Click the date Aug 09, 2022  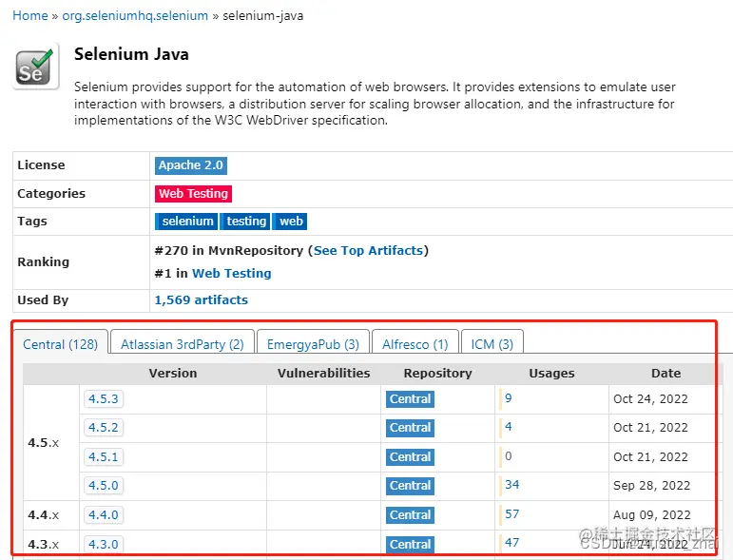(651, 515)
